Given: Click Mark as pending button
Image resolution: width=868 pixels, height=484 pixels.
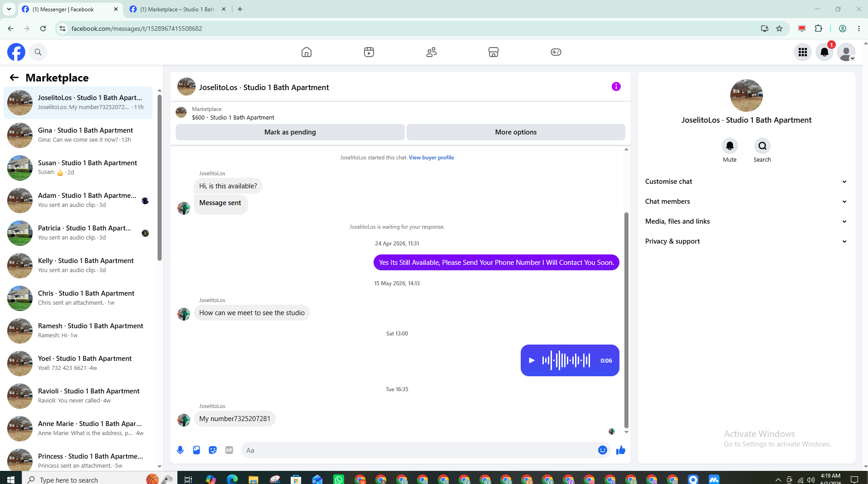Looking at the screenshot, I should (x=290, y=132).
